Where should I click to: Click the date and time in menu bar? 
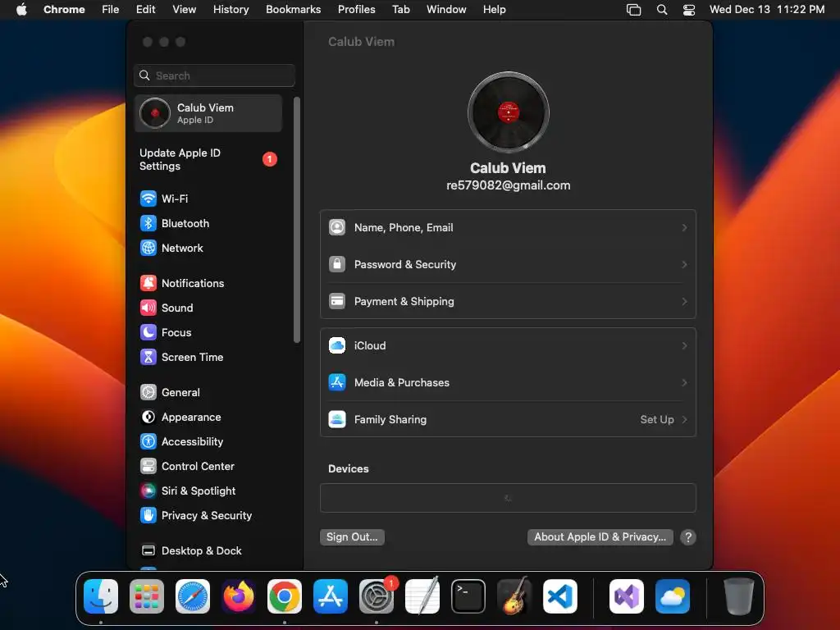[x=767, y=10]
